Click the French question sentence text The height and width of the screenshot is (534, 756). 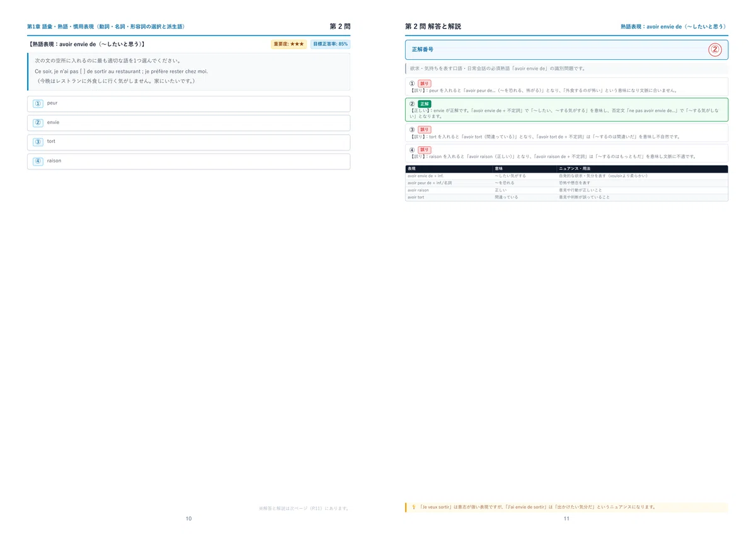pyautogui.click(x=121, y=71)
